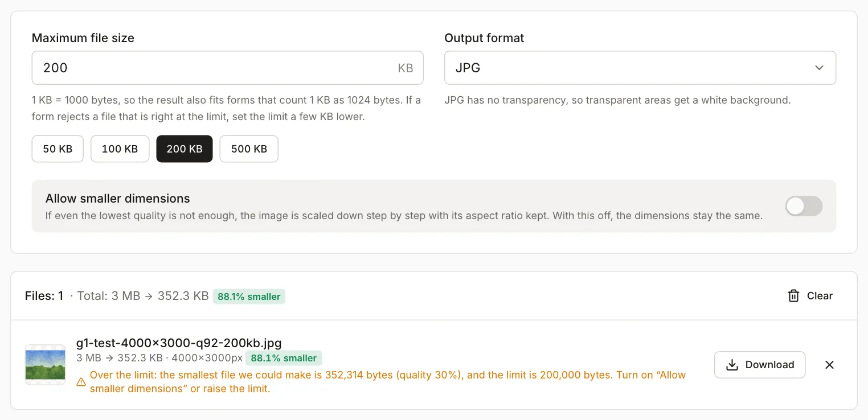This screenshot has height=420, width=868.
Task: Click the KB unit suffix in the size field
Action: click(405, 68)
